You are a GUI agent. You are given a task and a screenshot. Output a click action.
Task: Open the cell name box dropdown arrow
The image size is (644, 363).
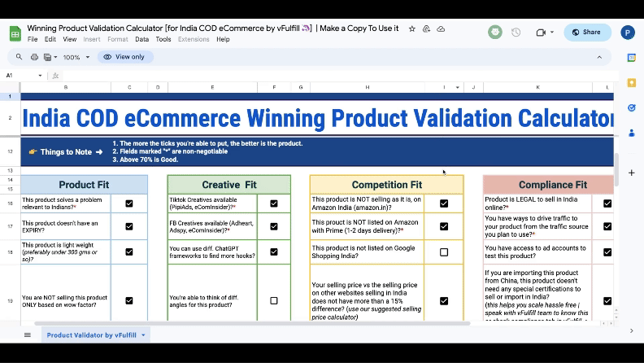[40, 76]
